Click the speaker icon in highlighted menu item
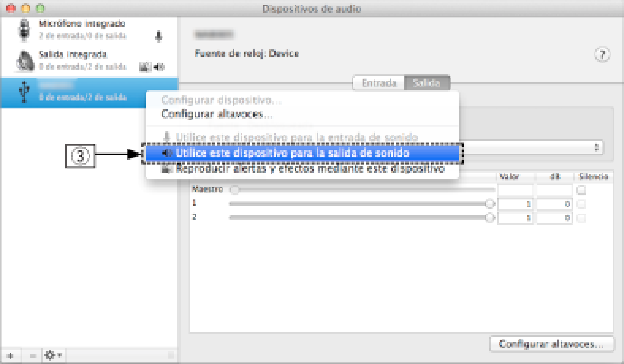This screenshot has width=624, height=364. (167, 153)
